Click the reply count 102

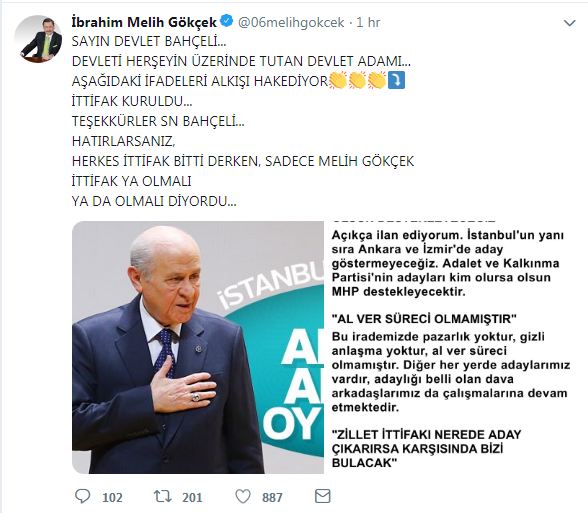pos(112,497)
